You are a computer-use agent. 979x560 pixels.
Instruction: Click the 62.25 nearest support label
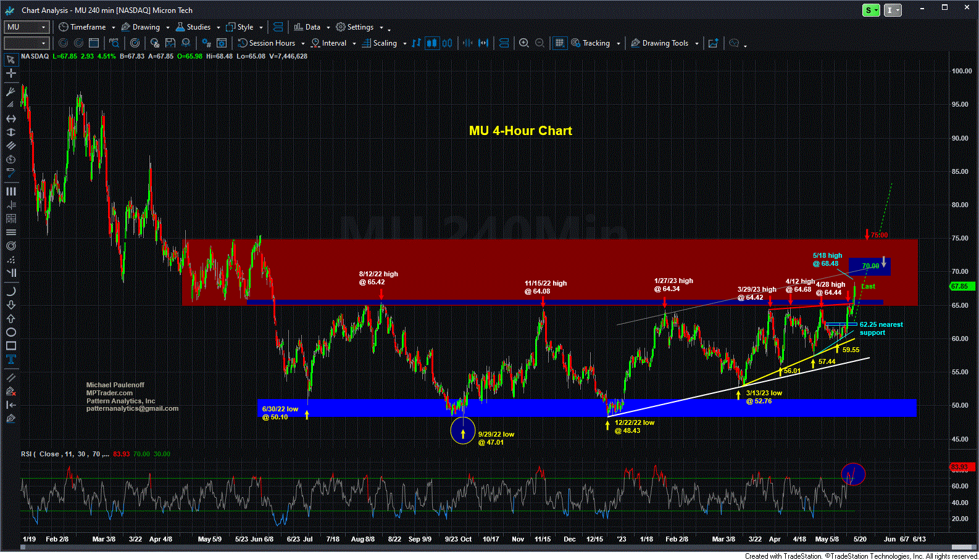tap(881, 329)
